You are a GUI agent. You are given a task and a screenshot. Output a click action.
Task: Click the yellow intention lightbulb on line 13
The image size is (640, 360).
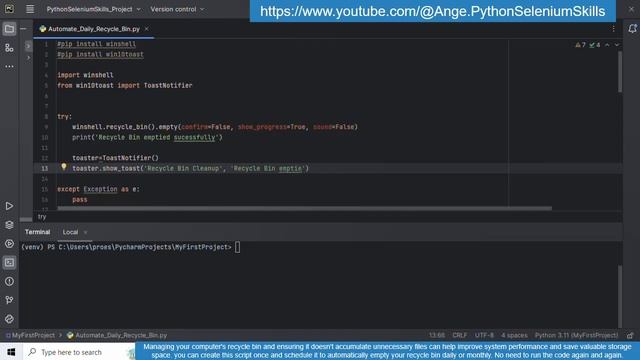tap(64, 167)
